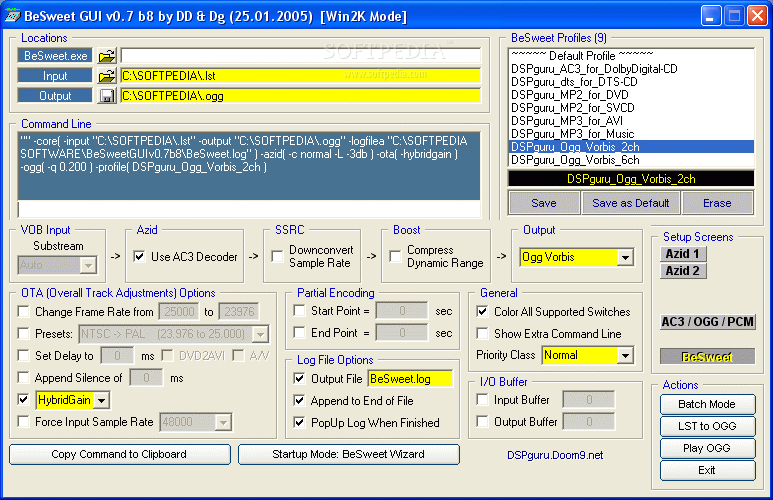Viewport: 773px width, 500px height.
Task: Open the VOB Substream Auto dropdown
Action: [x=88, y=266]
